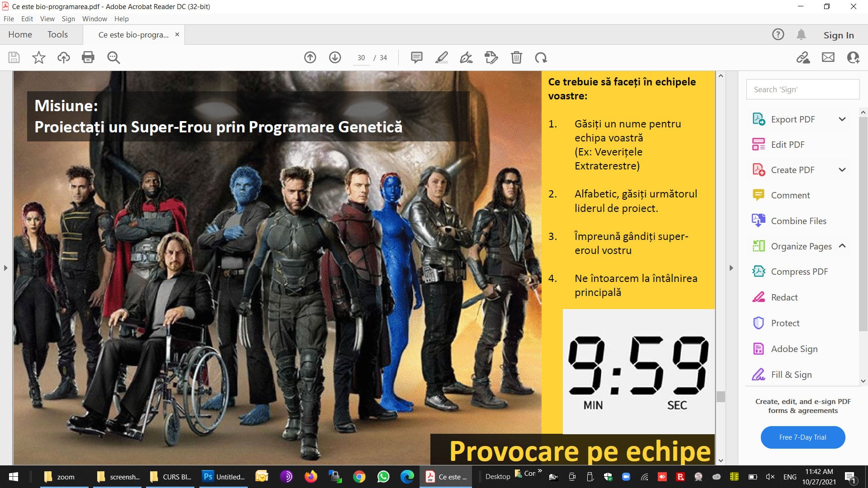
Task: Click the tools pane scroll down arrow
Action: point(863,381)
